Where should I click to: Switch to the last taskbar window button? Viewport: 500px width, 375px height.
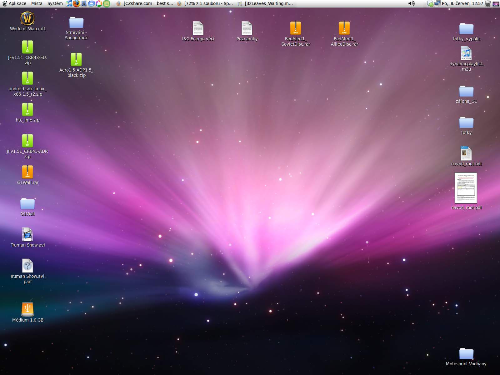[x=267, y=3]
